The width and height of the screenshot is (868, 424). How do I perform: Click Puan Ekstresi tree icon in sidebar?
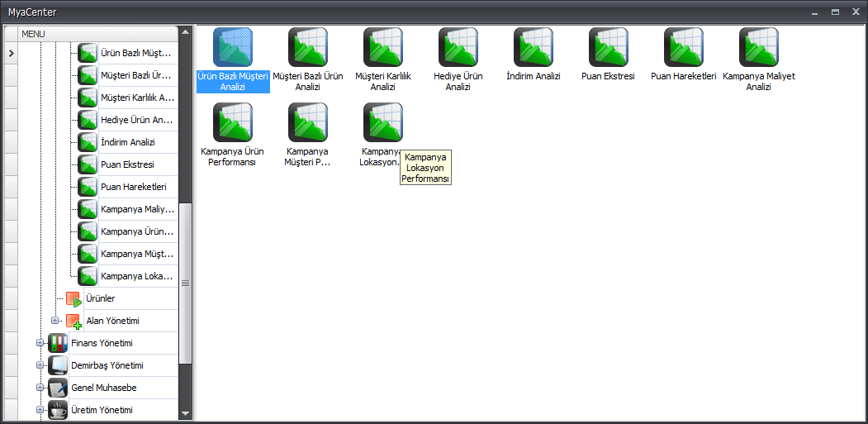pyautogui.click(x=88, y=164)
